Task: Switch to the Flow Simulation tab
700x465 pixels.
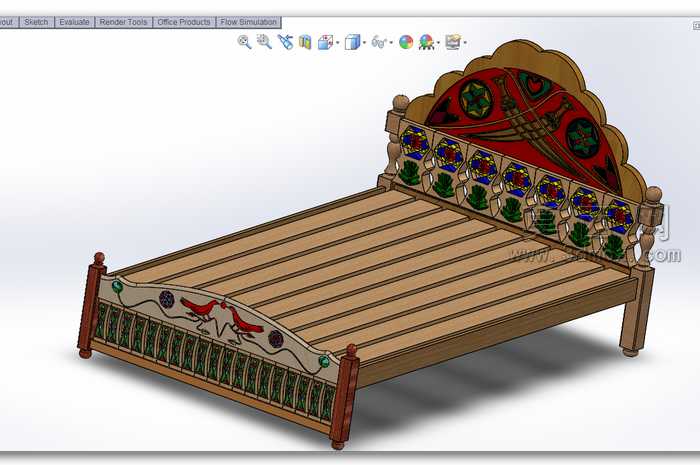Action: [x=249, y=22]
